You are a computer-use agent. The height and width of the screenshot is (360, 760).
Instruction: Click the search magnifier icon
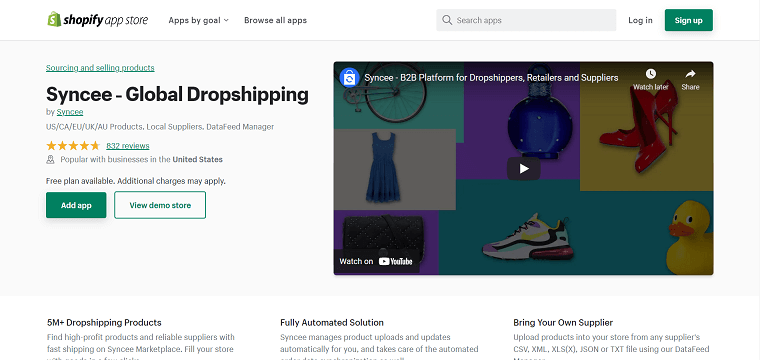[x=447, y=20]
